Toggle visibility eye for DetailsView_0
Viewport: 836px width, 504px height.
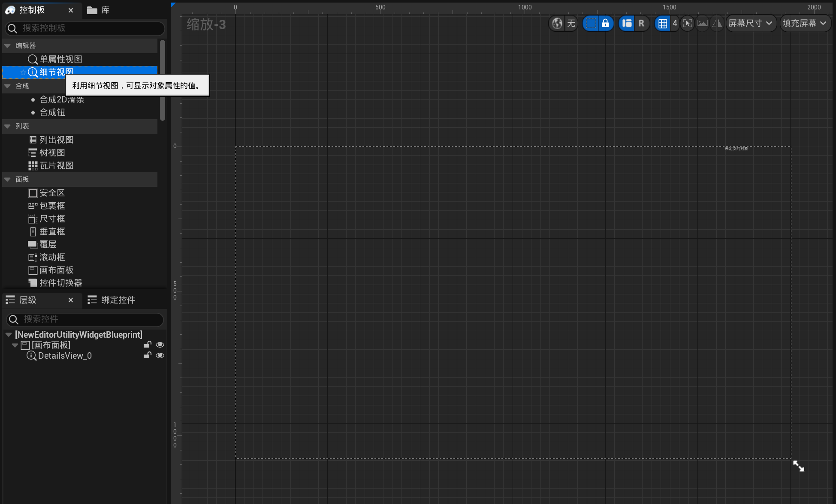(160, 356)
